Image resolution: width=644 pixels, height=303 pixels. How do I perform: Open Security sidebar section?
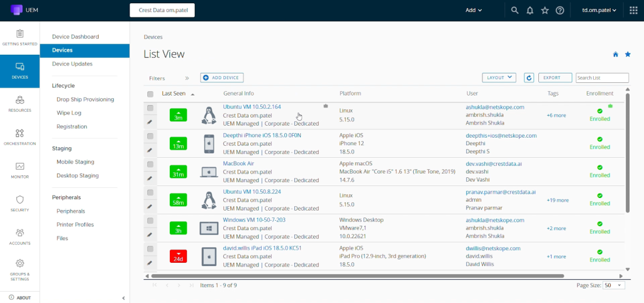pyautogui.click(x=19, y=204)
